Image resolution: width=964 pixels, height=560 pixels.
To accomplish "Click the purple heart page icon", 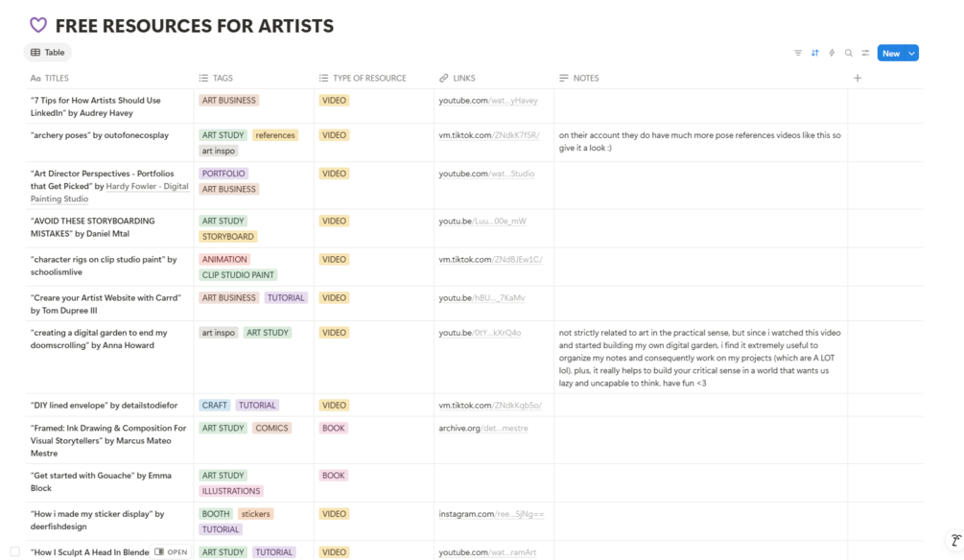I will [37, 26].
